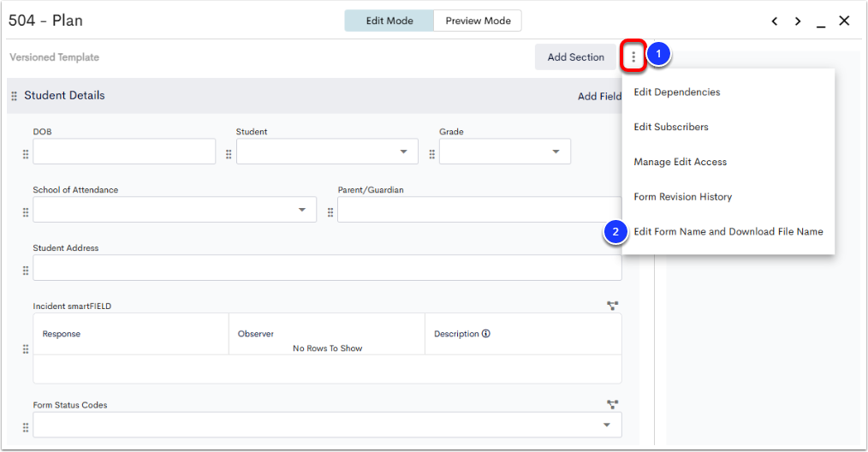This screenshot has width=868, height=452.
Task: Click the Observer column header
Action: 327,334
